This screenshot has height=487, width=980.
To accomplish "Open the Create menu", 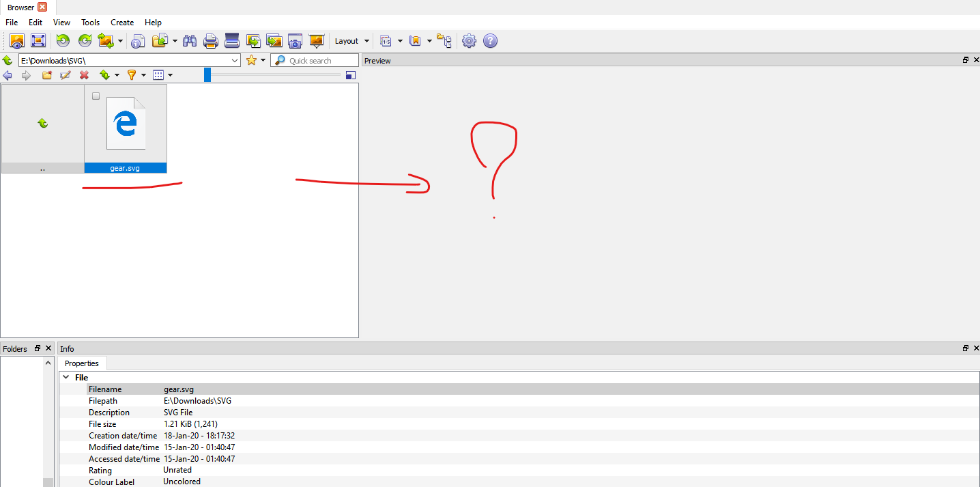I will coord(122,23).
